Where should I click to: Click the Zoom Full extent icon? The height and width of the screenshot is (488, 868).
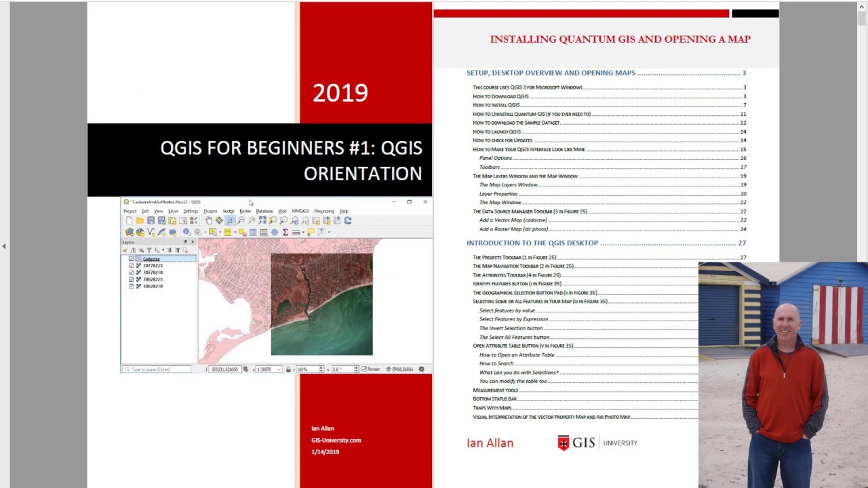(x=262, y=220)
